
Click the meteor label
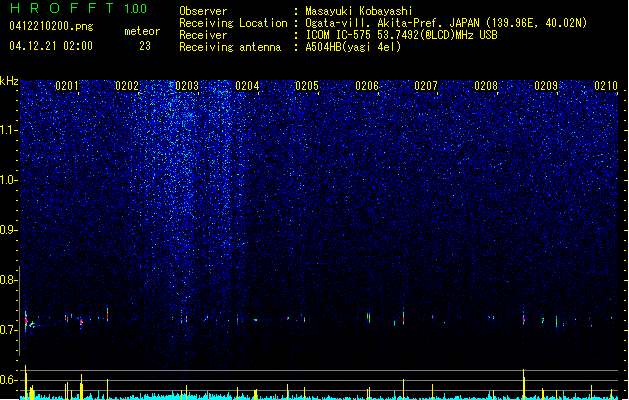(x=142, y=31)
